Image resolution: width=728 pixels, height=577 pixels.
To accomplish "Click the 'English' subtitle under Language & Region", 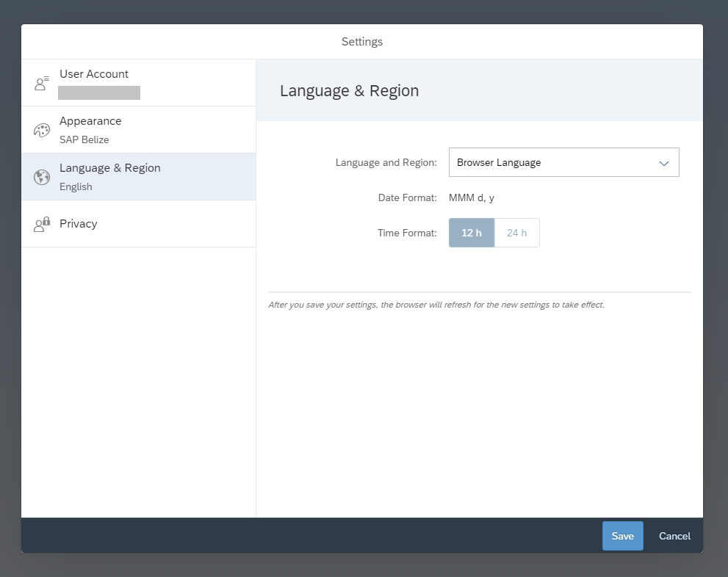I will coord(76,186).
